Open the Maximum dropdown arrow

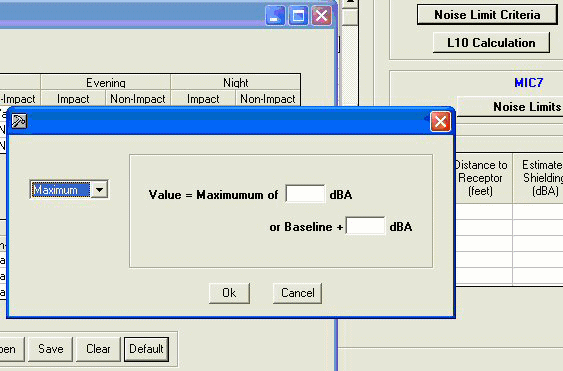(x=99, y=189)
